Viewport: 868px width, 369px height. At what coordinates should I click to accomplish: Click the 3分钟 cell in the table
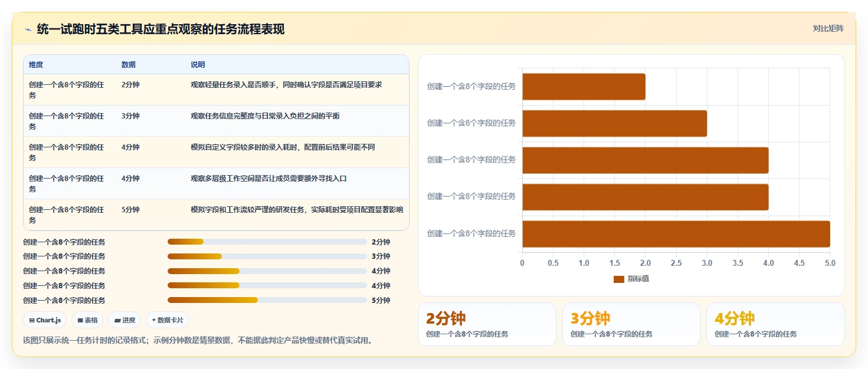tap(130, 116)
